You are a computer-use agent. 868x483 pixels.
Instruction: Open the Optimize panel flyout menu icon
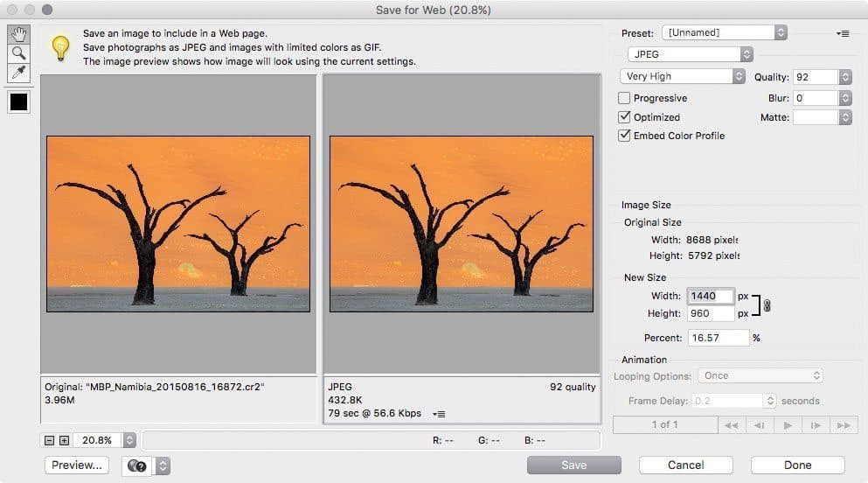(x=842, y=33)
